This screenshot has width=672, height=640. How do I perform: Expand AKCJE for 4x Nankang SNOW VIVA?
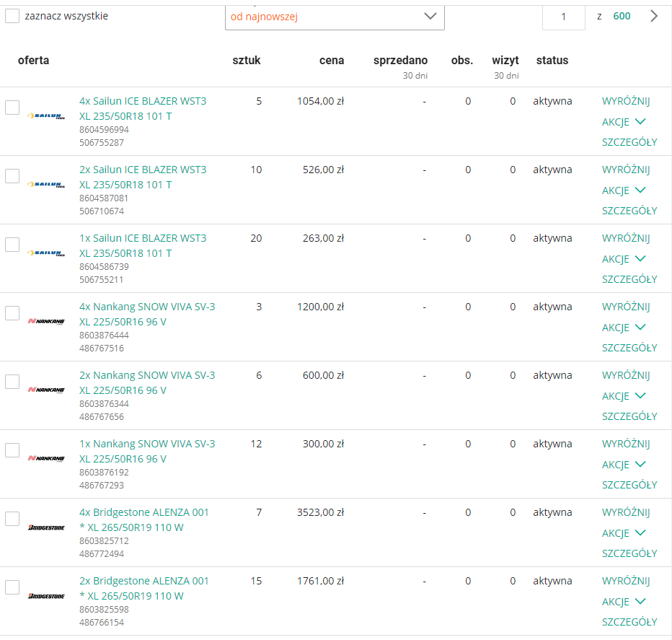[624, 328]
